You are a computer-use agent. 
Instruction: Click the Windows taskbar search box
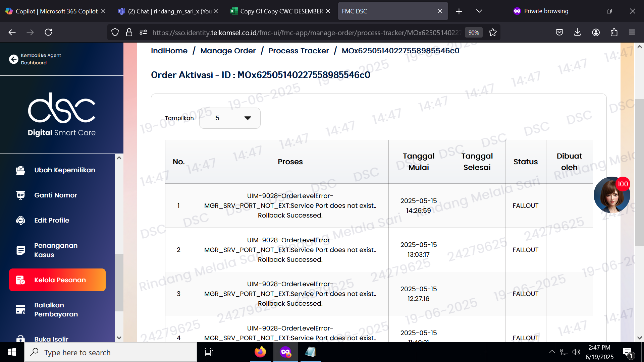click(111, 352)
